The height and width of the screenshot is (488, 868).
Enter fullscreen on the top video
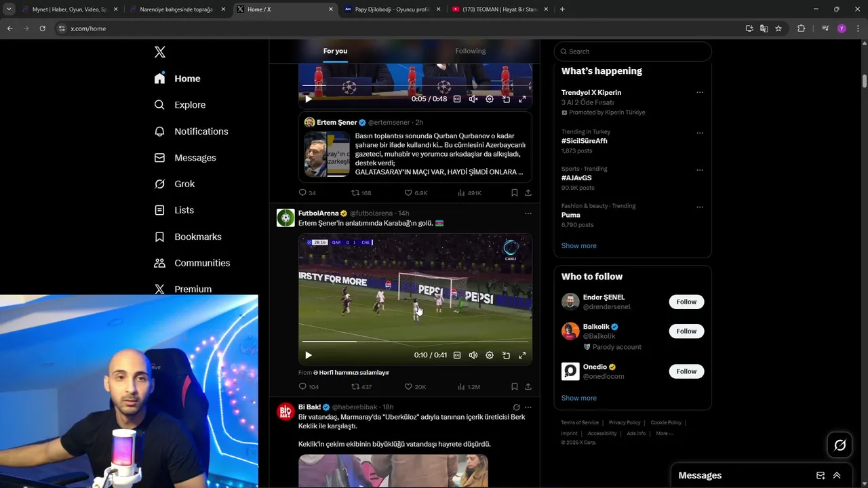522,99
